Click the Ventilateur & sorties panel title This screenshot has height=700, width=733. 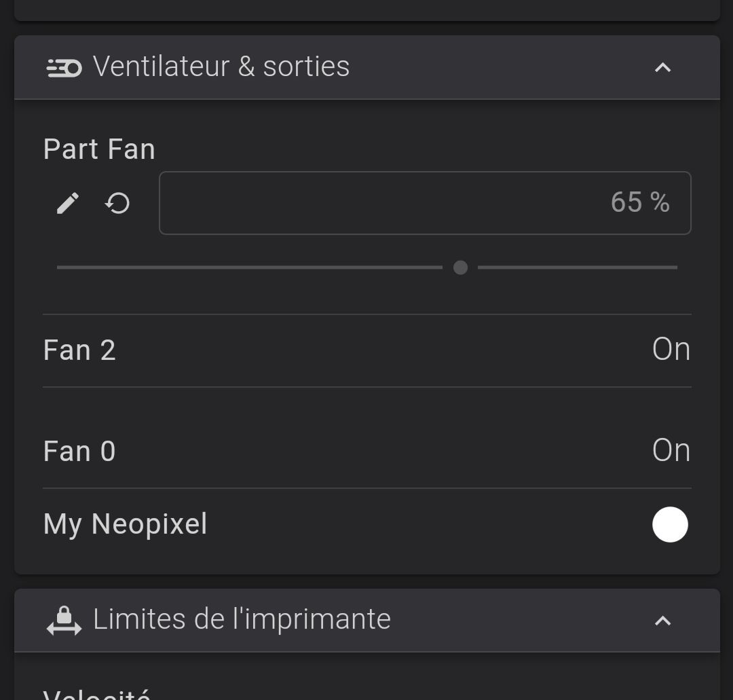[221, 67]
